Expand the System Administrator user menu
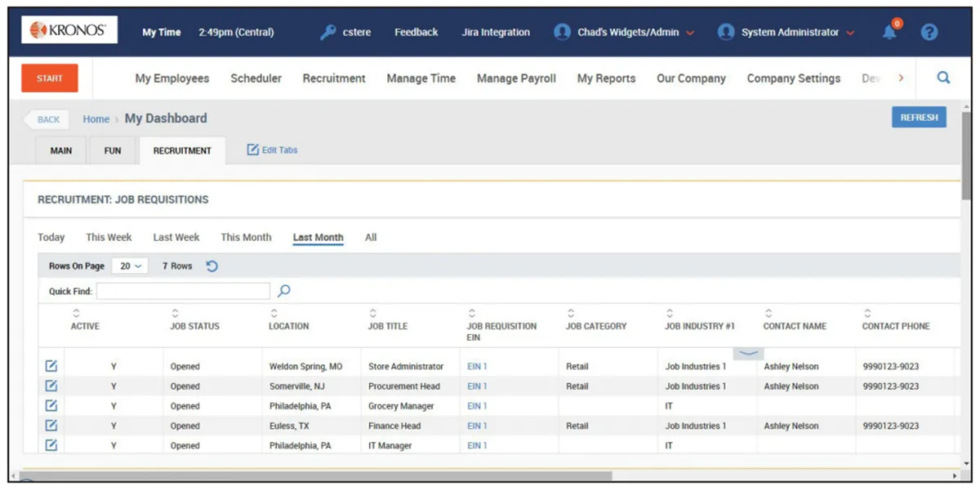The image size is (980, 491). tap(850, 33)
